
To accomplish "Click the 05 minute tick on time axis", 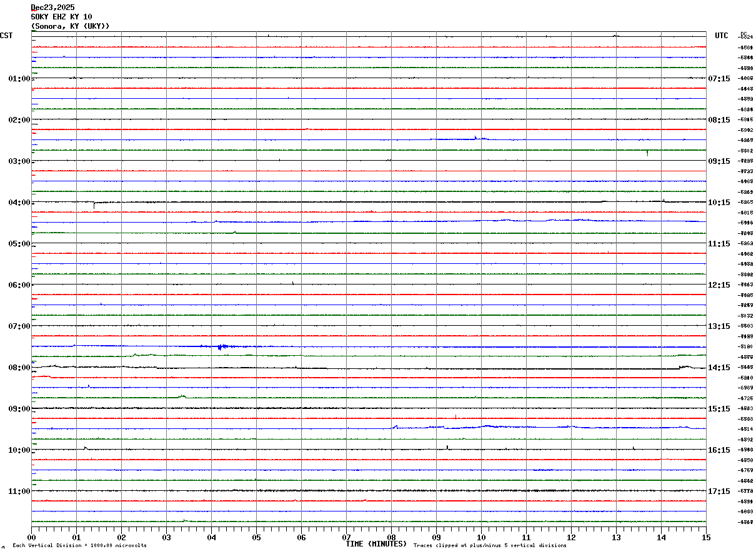I will click(256, 537).
